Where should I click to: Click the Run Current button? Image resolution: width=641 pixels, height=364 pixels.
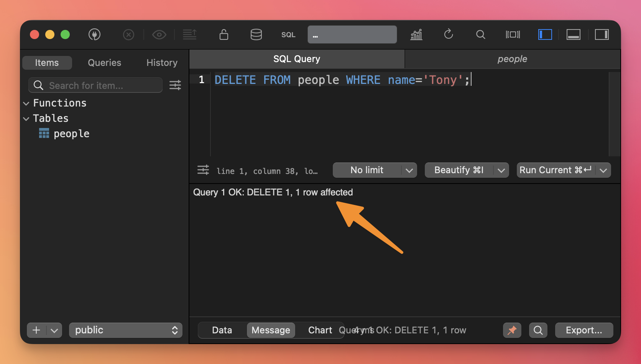[555, 170]
